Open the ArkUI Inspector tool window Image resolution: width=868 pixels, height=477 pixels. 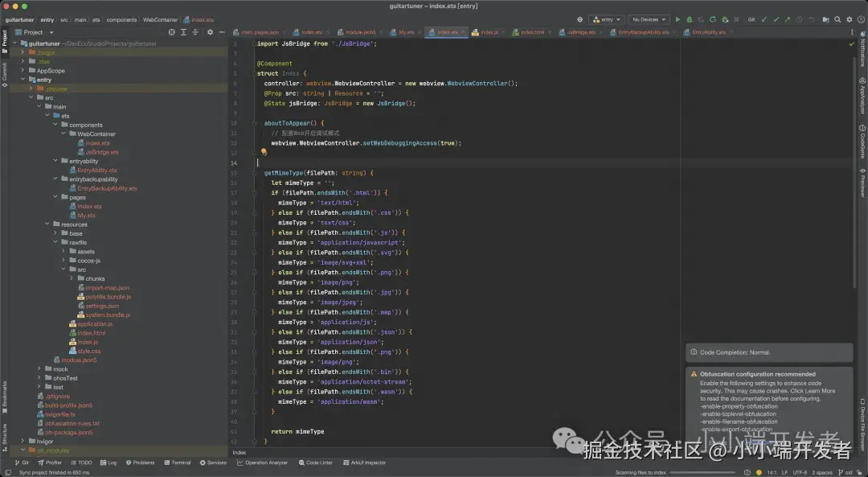click(x=364, y=463)
